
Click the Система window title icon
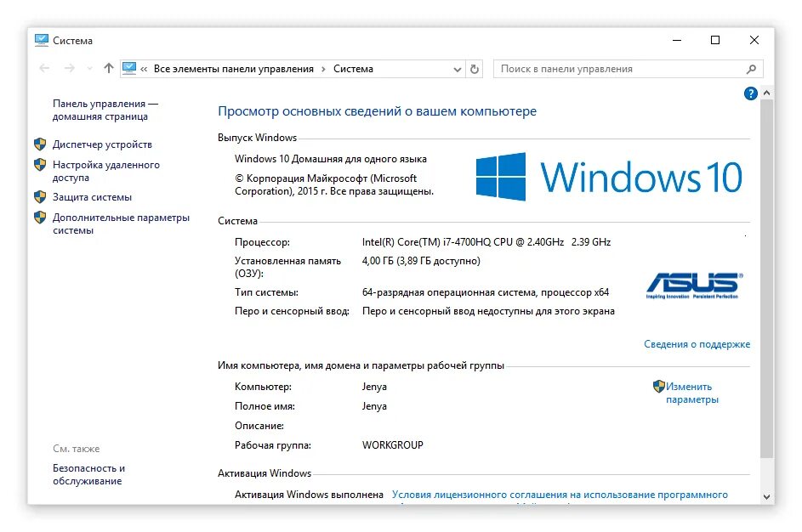(42, 41)
